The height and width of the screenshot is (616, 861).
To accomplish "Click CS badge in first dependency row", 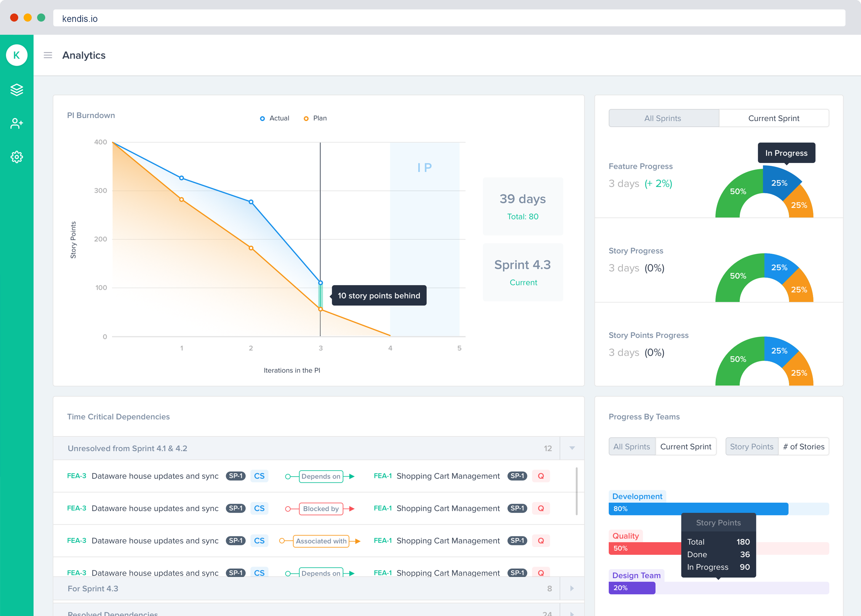I will (x=259, y=476).
